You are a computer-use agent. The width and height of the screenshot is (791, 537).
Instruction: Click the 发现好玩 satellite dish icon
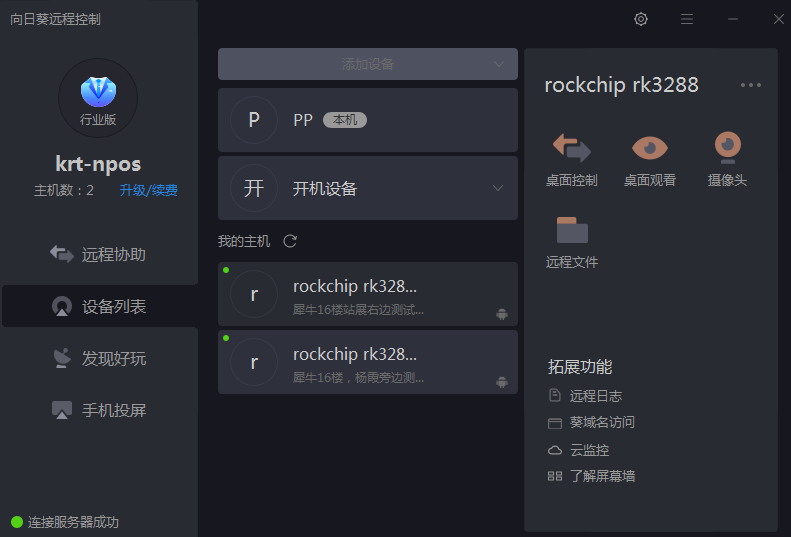pos(62,358)
